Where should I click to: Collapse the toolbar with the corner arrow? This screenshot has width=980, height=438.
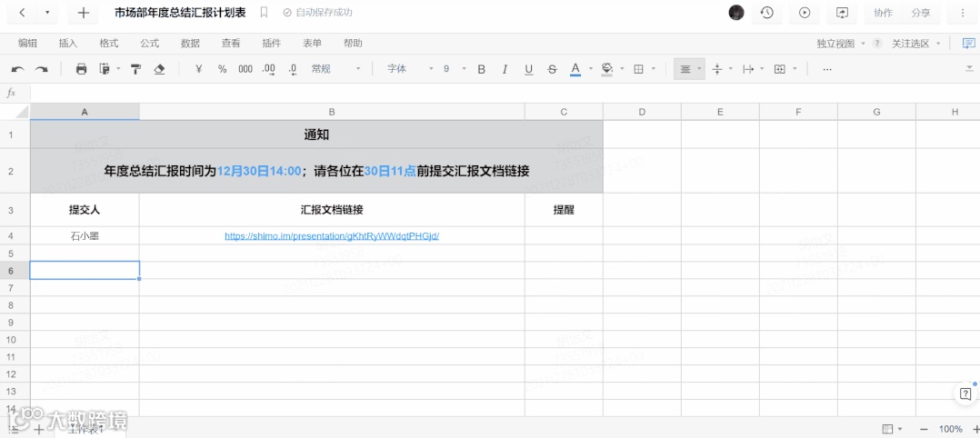[969, 67]
